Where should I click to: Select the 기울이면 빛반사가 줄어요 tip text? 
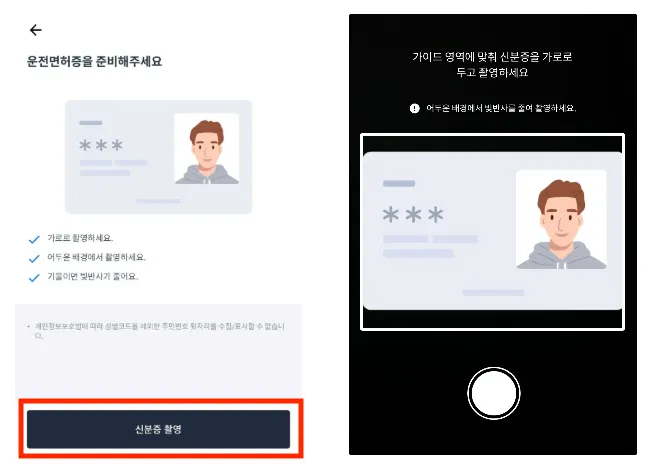(x=93, y=276)
